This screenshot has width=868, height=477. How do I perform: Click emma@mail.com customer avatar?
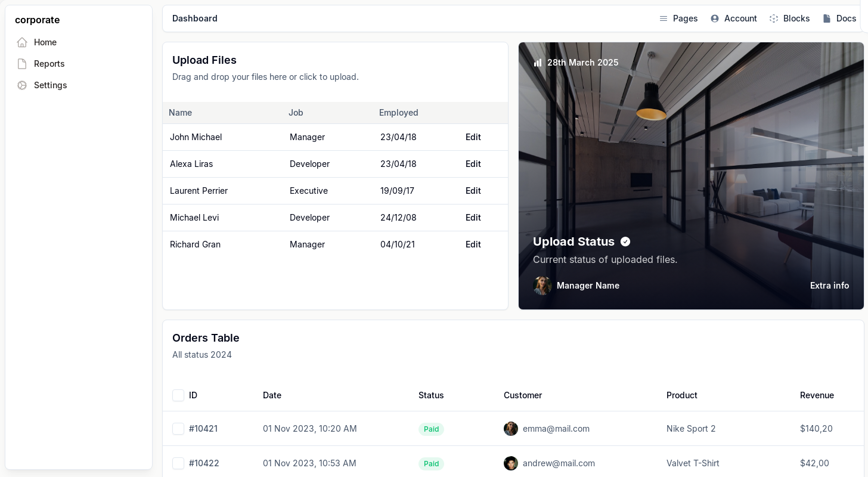511,429
